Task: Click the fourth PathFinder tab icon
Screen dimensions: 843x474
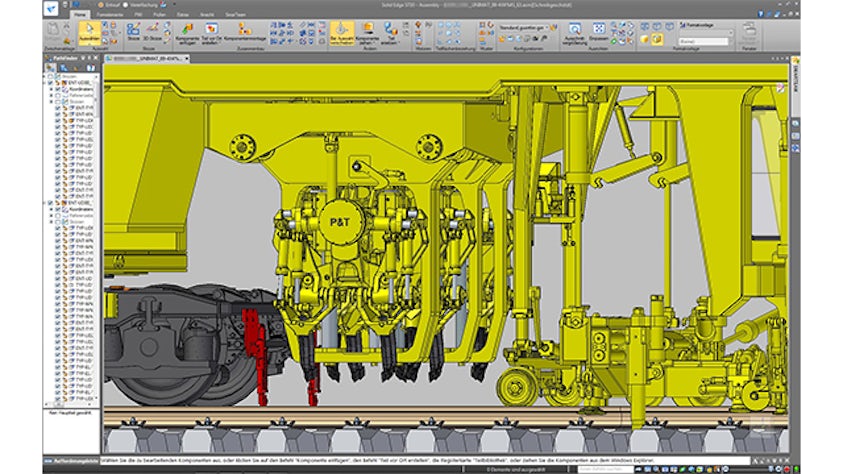Action: click(x=91, y=68)
